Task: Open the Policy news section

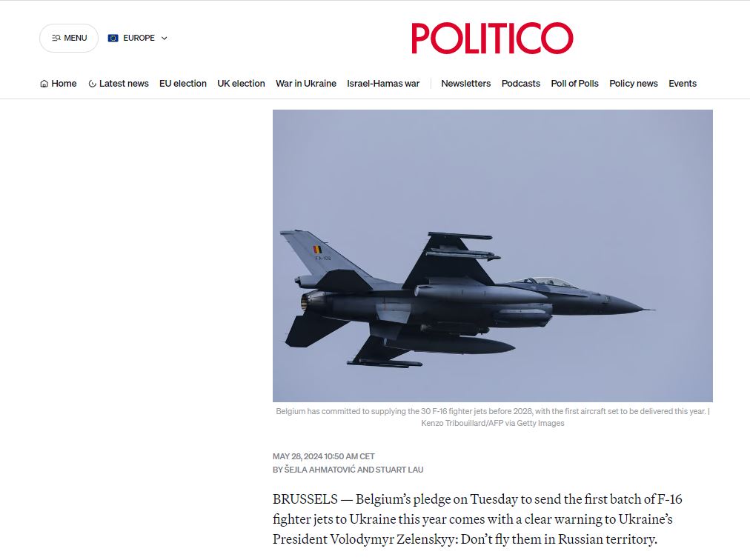Action: pos(634,84)
